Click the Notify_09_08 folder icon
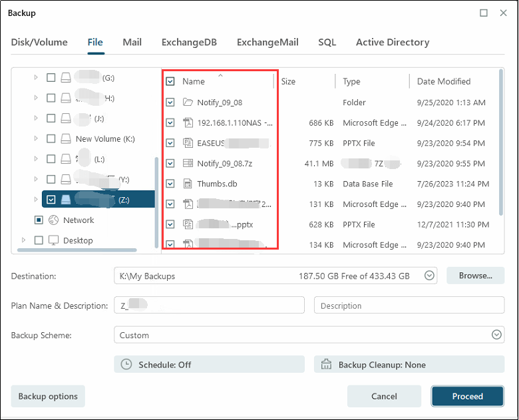Image resolution: width=519 pixels, height=420 pixels. pos(187,103)
